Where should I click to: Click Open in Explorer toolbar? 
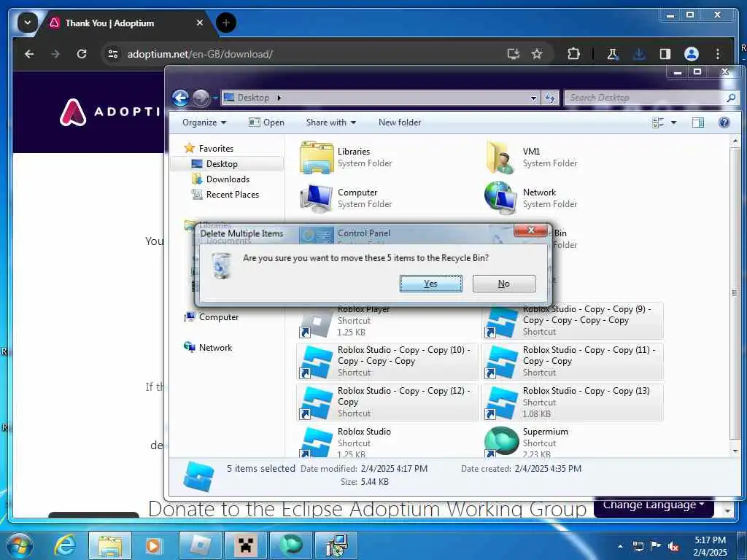[266, 122]
